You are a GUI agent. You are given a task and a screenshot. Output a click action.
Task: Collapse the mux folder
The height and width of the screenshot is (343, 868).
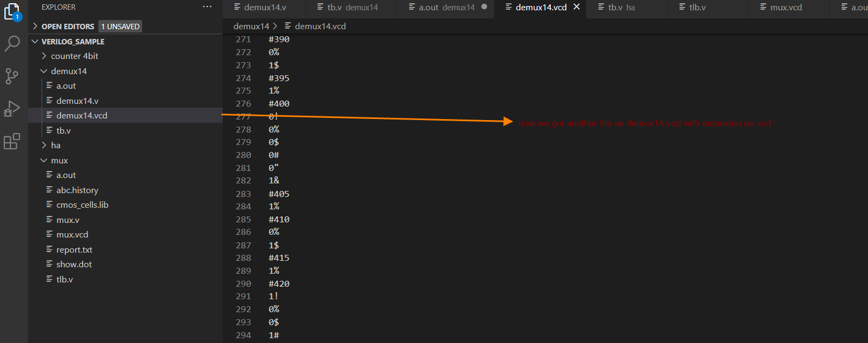point(44,160)
